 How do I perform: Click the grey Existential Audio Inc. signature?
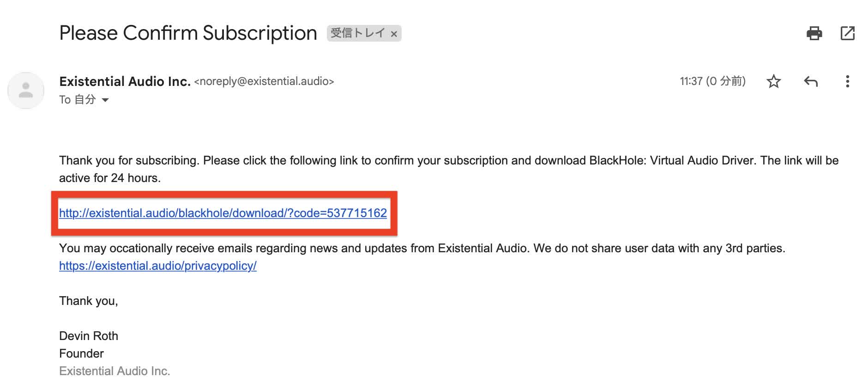pyautogui.click(x=115, y=371)
